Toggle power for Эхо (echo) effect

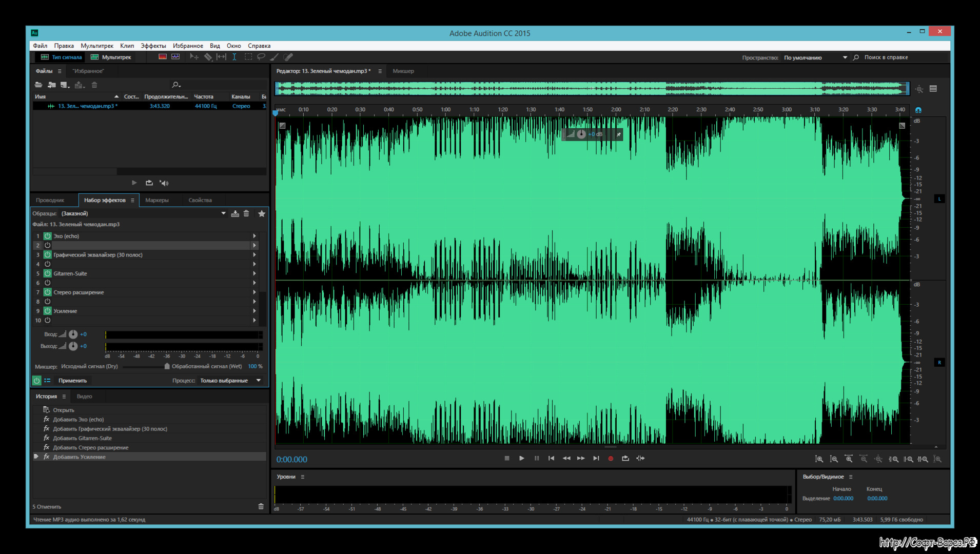47,236
